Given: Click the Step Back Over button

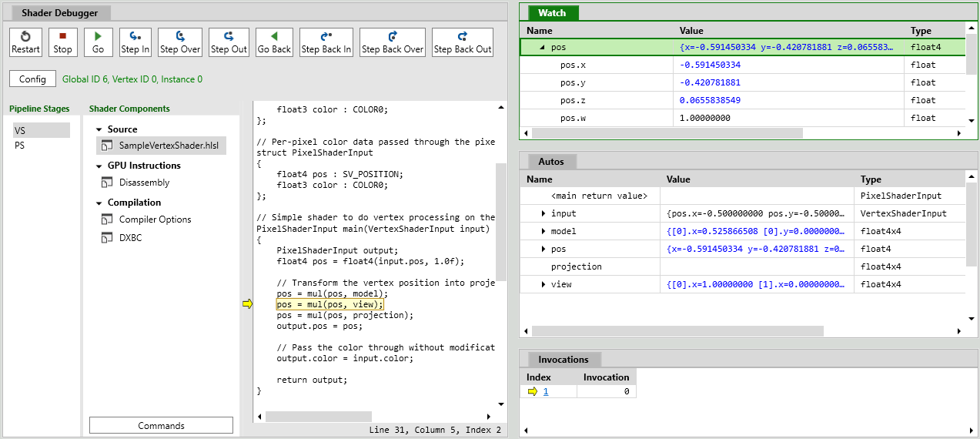Looking at the screenshot, I should [x=393, y=42].
